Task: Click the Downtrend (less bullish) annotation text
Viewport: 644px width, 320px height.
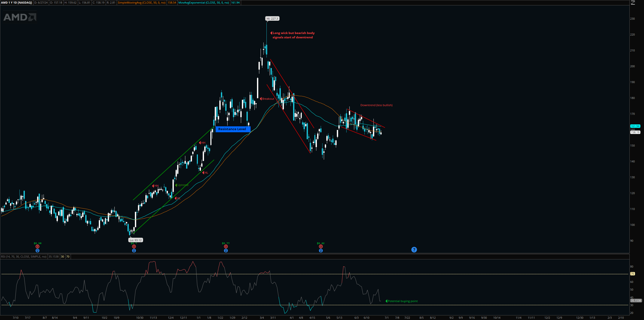Action: [x=376, y=105]
